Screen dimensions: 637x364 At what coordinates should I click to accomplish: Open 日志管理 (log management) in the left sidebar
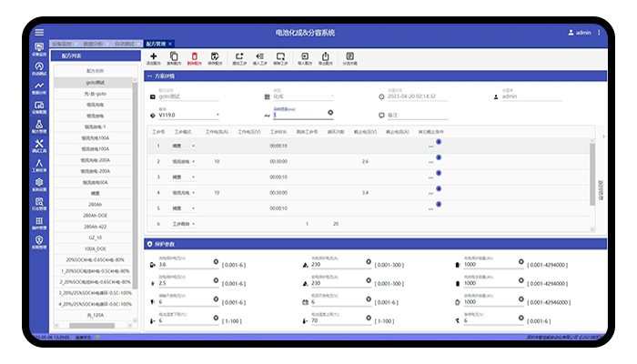click(39, 203)
